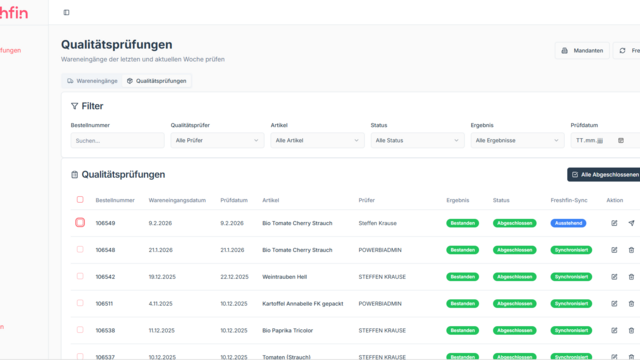Image resolution: width=640 pixels, height=360 pixels.
Task: Delete quality check 106548
Action: [x=631, y=250]
